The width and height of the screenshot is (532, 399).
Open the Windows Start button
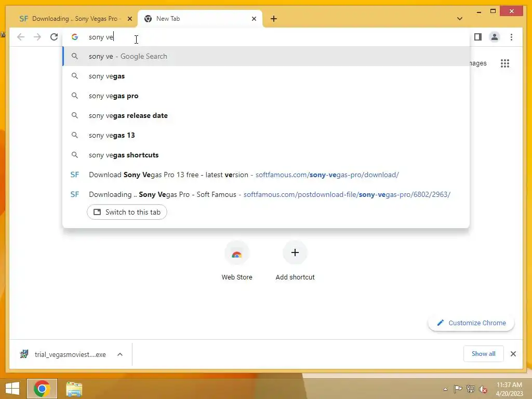[x=12, y=389]
